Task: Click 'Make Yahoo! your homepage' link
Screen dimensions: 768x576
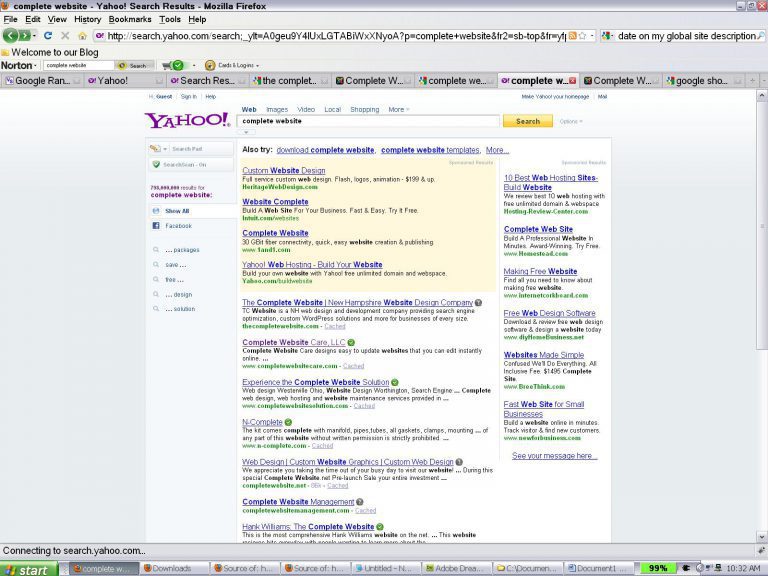Action: click(555, 97)
